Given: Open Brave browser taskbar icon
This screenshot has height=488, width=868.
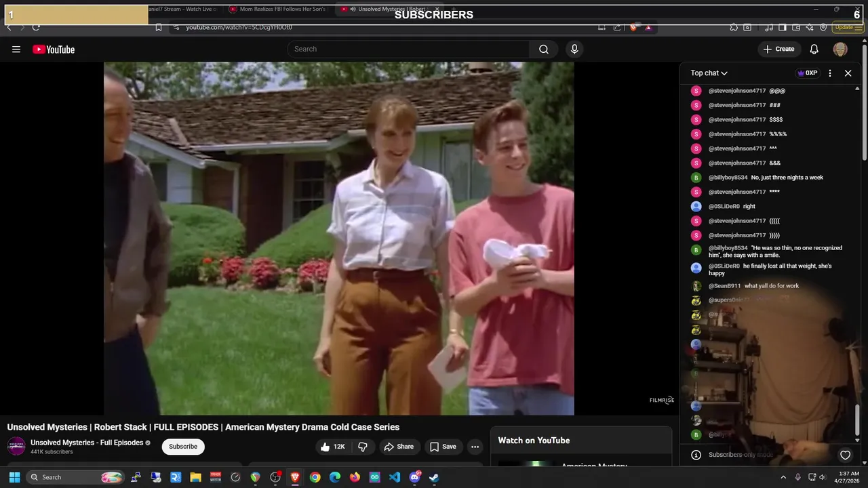Looking at the screenshot, I should (295, 477).
